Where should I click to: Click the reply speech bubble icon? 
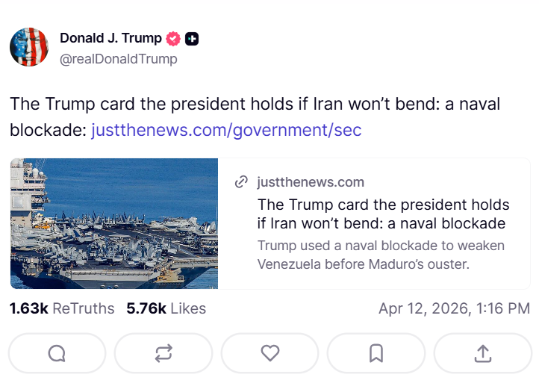click(57, 353)
